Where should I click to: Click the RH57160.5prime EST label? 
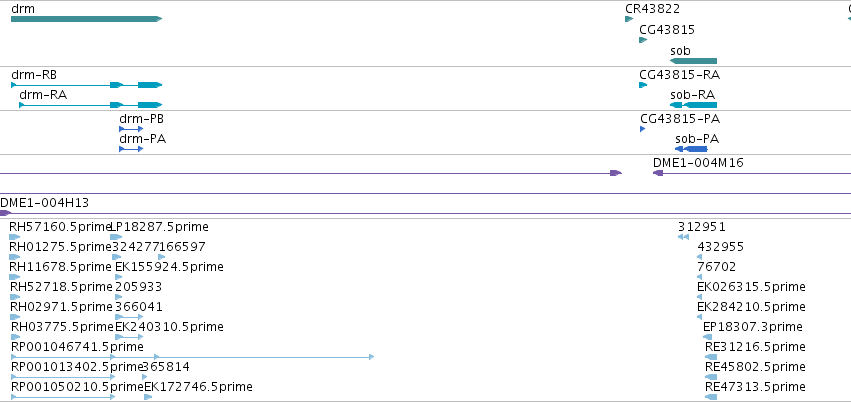(60, 227)
